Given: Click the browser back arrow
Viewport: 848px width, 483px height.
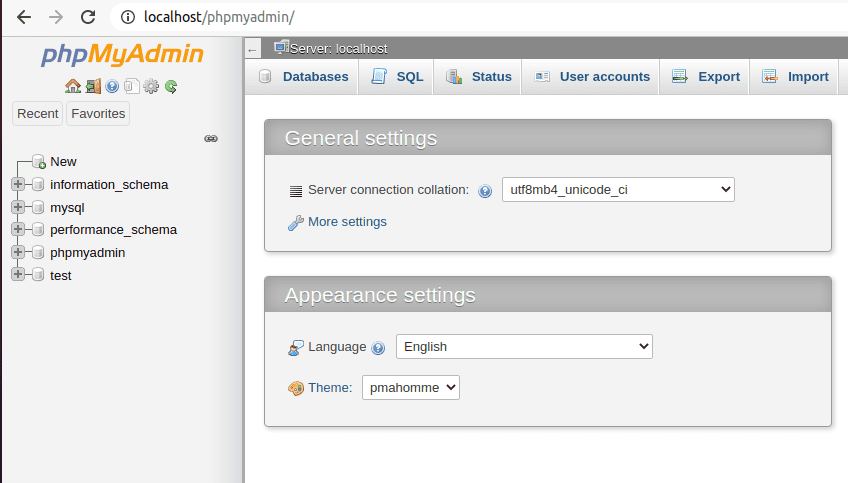Looking at the screenshot, I should click(24, 17).
